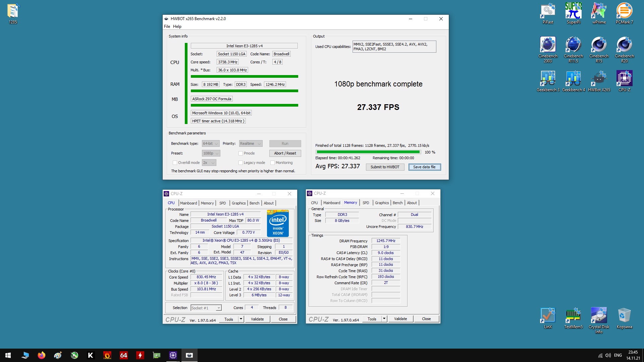644x362 pixels.
Task: Switch to Memory tab in left CPU-Z
Action: click(207, 203)
